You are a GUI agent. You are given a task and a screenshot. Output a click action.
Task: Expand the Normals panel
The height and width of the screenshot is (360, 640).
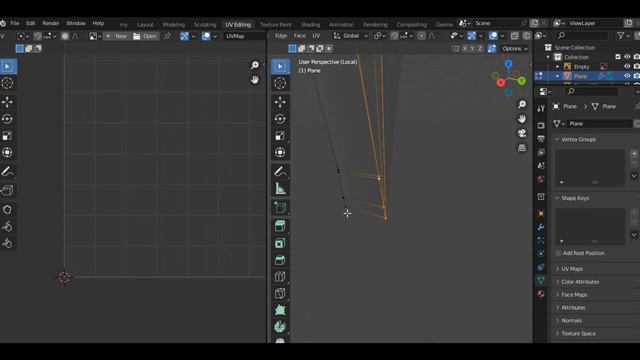[x=571, y=320]
